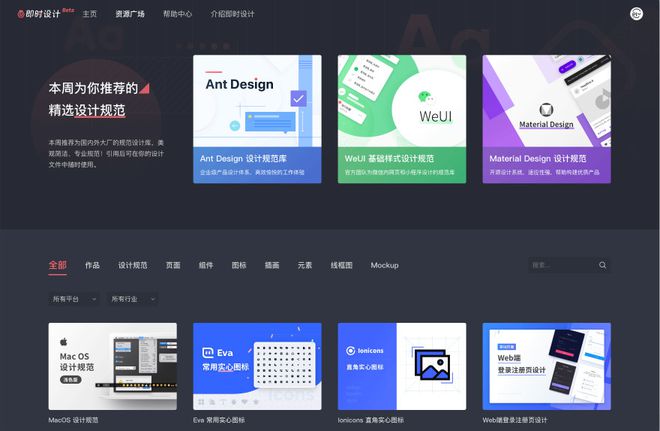Select the 图标 category tab
Viewport: 660px width, 431px height.
(239, 265)
